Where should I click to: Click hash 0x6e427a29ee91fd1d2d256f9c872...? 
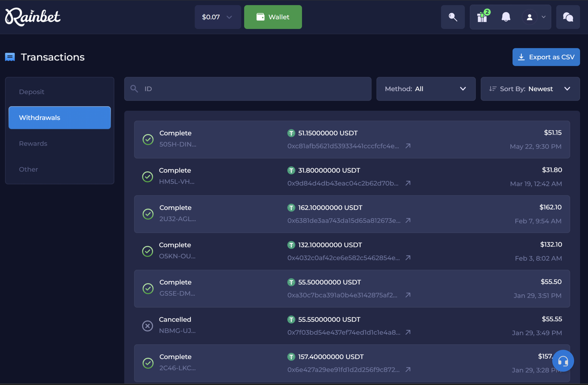pos(344,370)
